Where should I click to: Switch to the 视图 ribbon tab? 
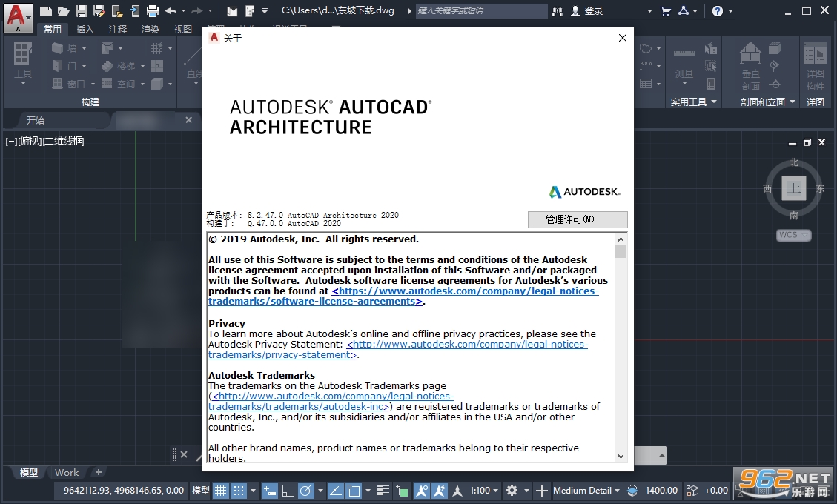tap(183, 30)
